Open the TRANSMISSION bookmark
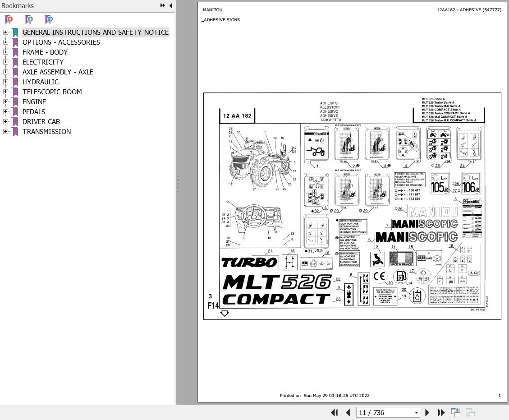Image resolution: width=509 pixels, height=420 pixels. point(46,131)
